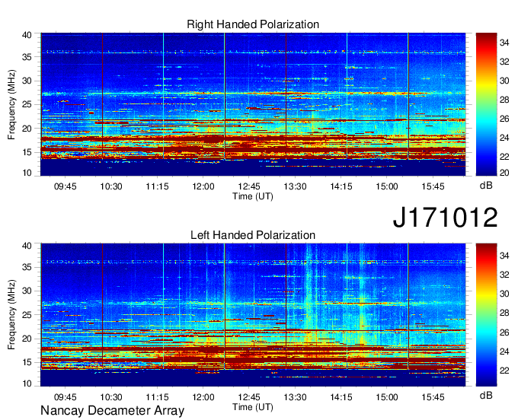Click the 40 MHz tick on Left Handed plot
Image resolution: width=518 pixels, height=420 pixels.
[27, 246]
